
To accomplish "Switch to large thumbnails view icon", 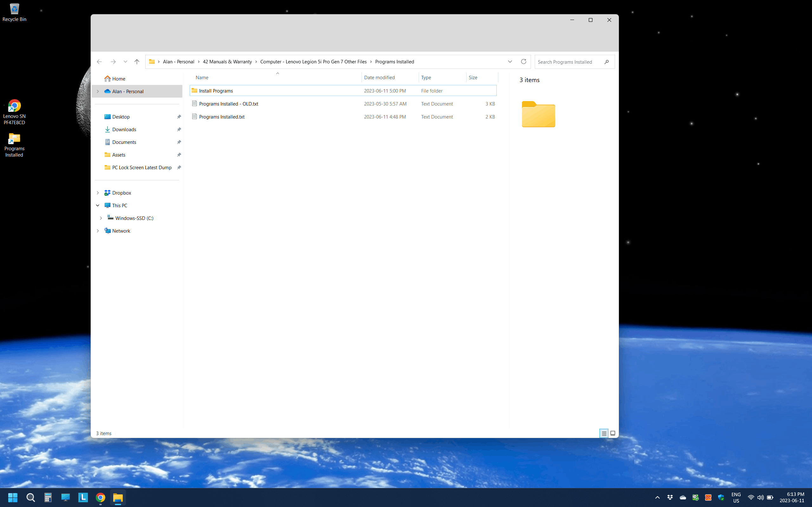I will point(613,433).
